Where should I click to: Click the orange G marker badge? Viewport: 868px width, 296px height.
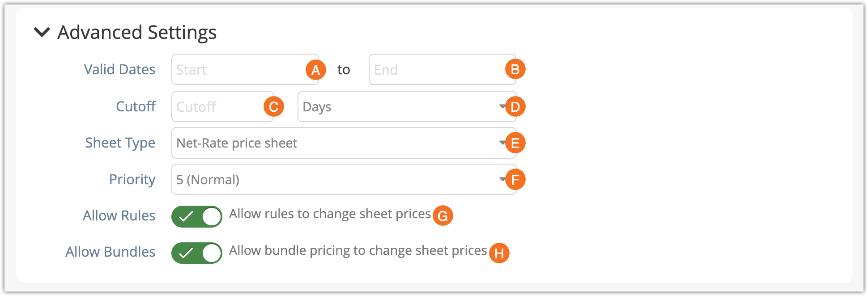[x=443, y=216]
